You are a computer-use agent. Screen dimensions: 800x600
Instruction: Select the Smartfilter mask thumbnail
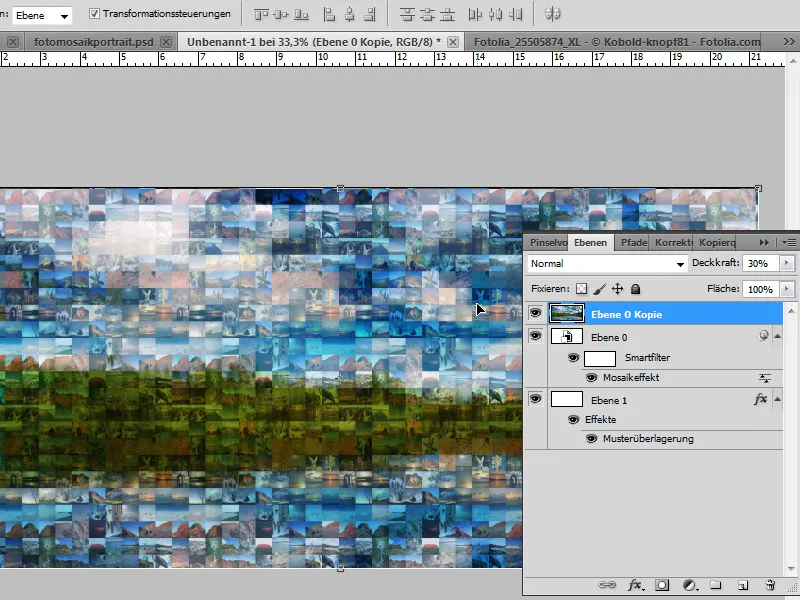(599, 358)
